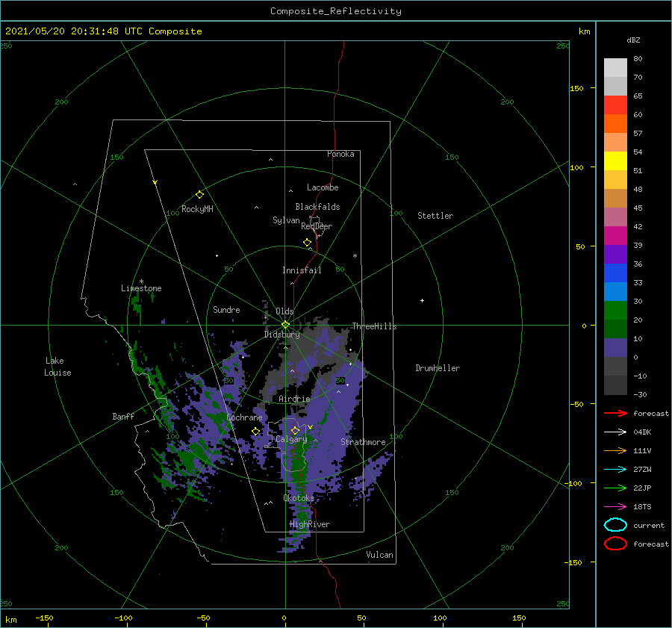Click the red forecast ellipse icon
Viewport: 672px width, 628px height.
pos(615,544)
